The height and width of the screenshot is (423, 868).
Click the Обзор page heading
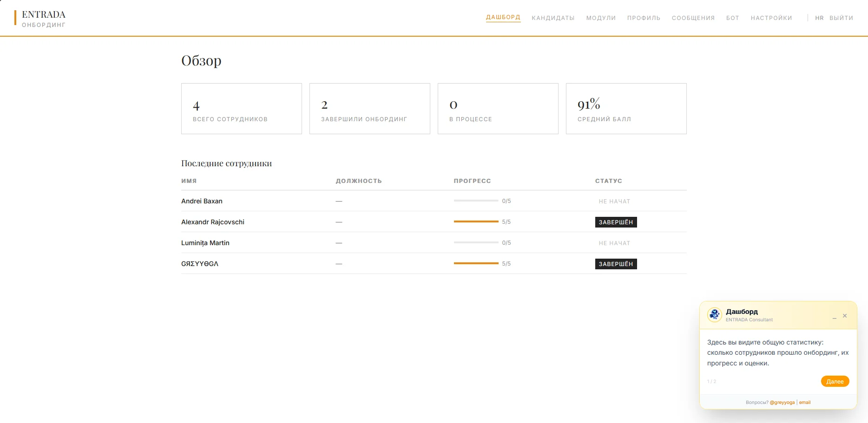(201, 60)
